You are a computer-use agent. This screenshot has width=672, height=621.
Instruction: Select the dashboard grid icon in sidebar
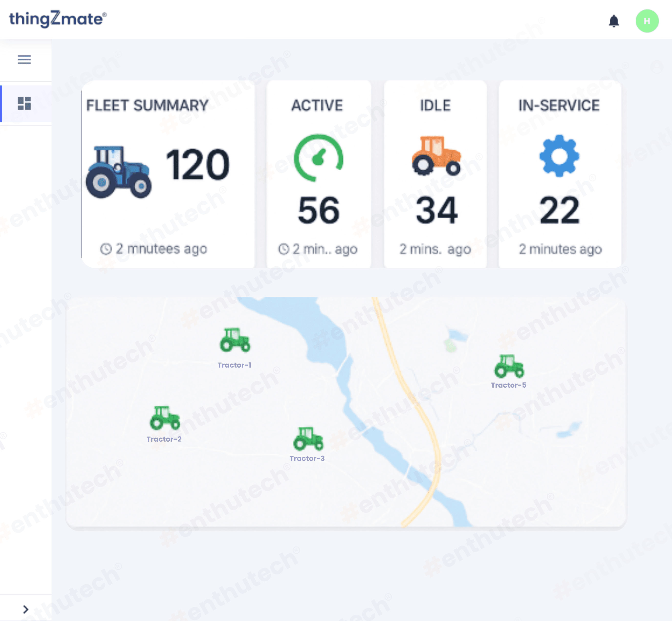pyautogui.click(x=24, y=103)
